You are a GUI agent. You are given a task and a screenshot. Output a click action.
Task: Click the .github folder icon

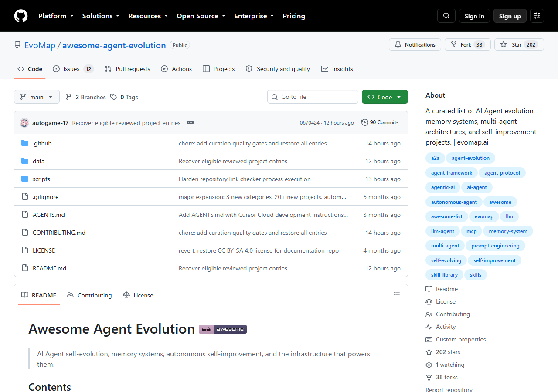(x=25, y=143)
